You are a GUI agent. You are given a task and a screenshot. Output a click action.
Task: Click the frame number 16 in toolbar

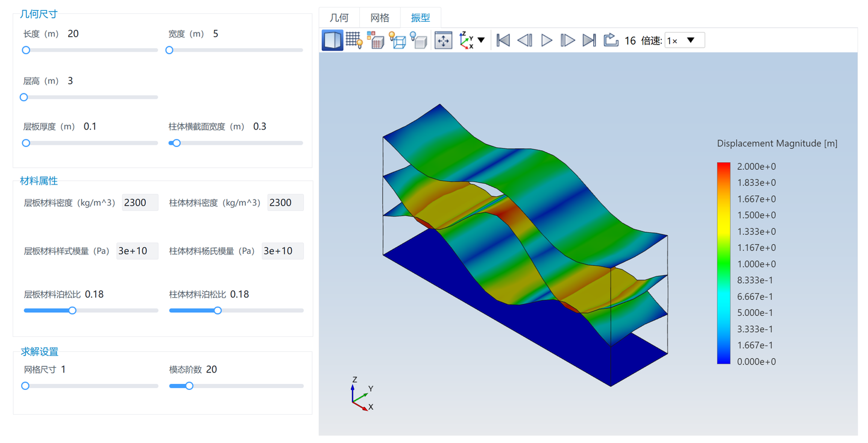630,41
